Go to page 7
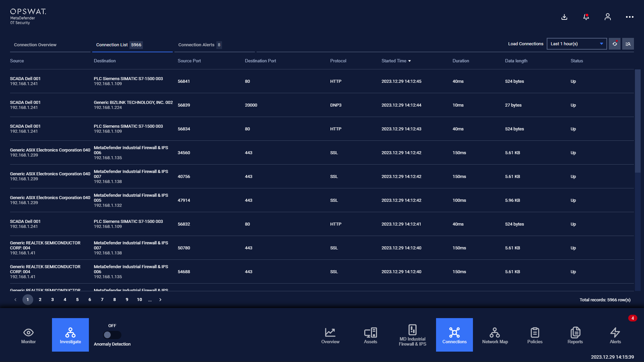Viewport: 644px width, 362px height. tap(102, 300)
